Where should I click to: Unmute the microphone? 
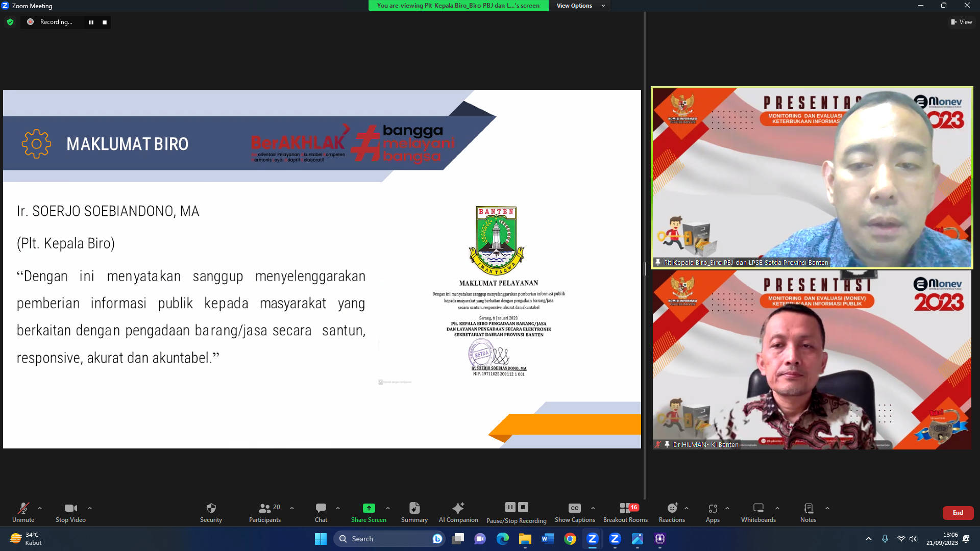(x=23, y=508)
